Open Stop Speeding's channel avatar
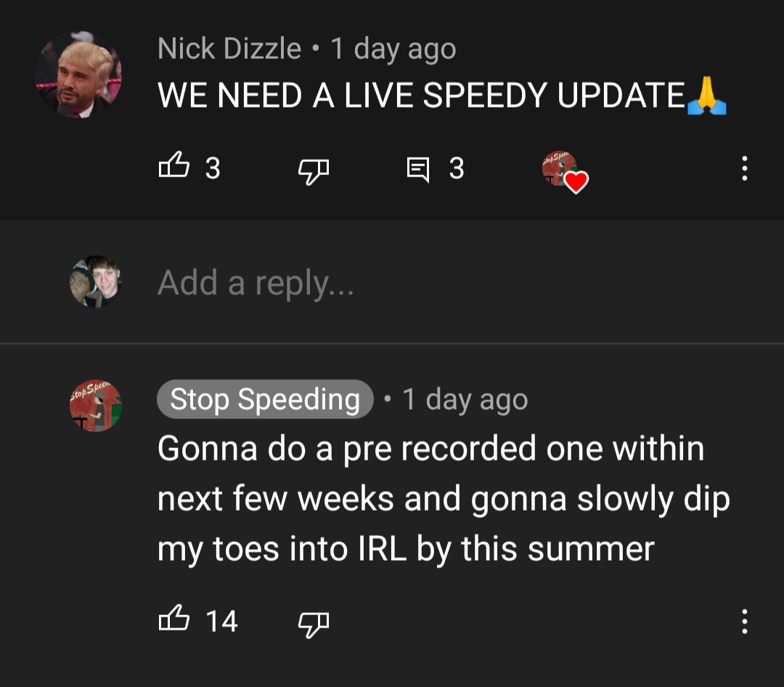The width and height of the screenshot is (784, 687). tap(96, 405)
